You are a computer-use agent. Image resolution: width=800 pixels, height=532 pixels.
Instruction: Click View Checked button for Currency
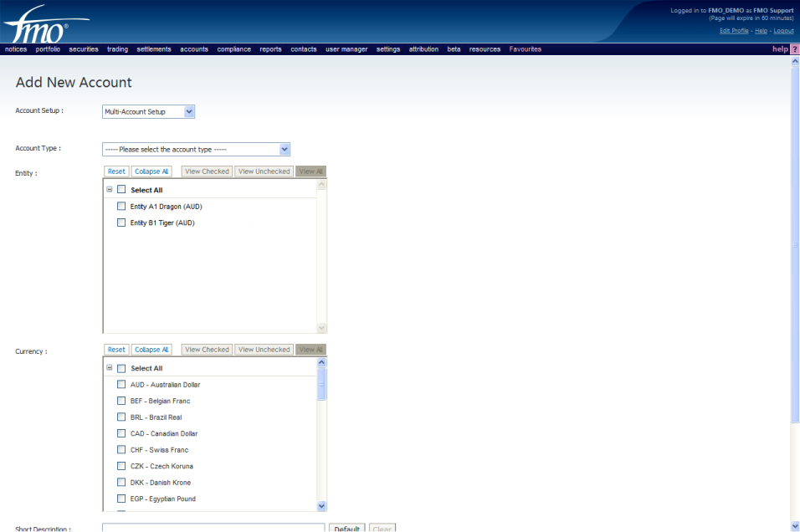(207, 350)
